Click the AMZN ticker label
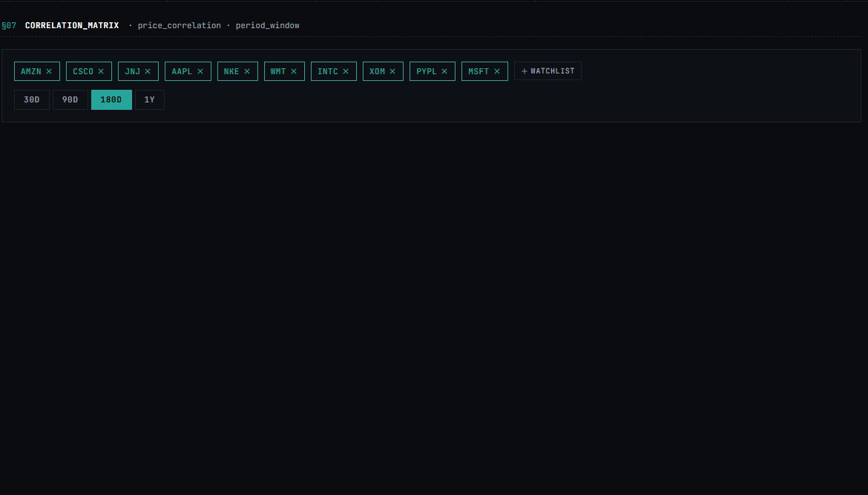Viewport: 868px width, 495px height. tap(31, 71)
